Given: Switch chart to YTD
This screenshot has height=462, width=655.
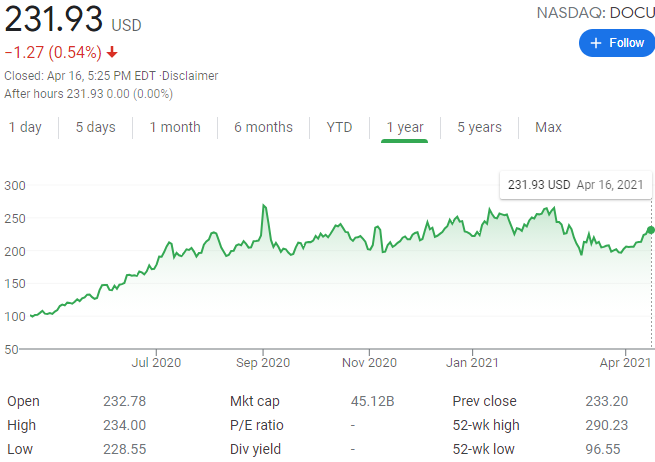Looking at the screenshot, I should click(339, 127).
